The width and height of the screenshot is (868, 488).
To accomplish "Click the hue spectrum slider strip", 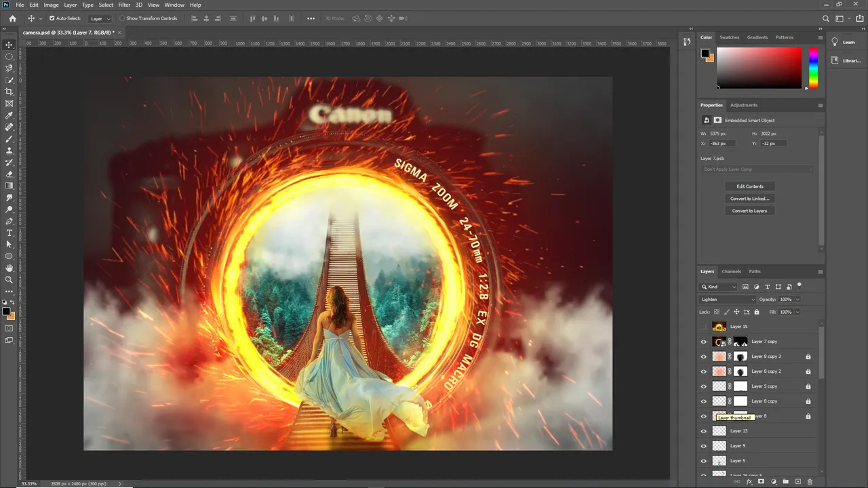I will pyautogui.click(x=813, y=68).
